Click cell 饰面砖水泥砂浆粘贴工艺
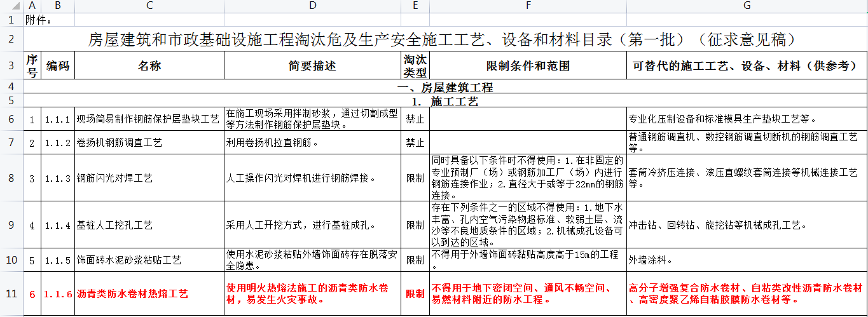 click(149, 260)
